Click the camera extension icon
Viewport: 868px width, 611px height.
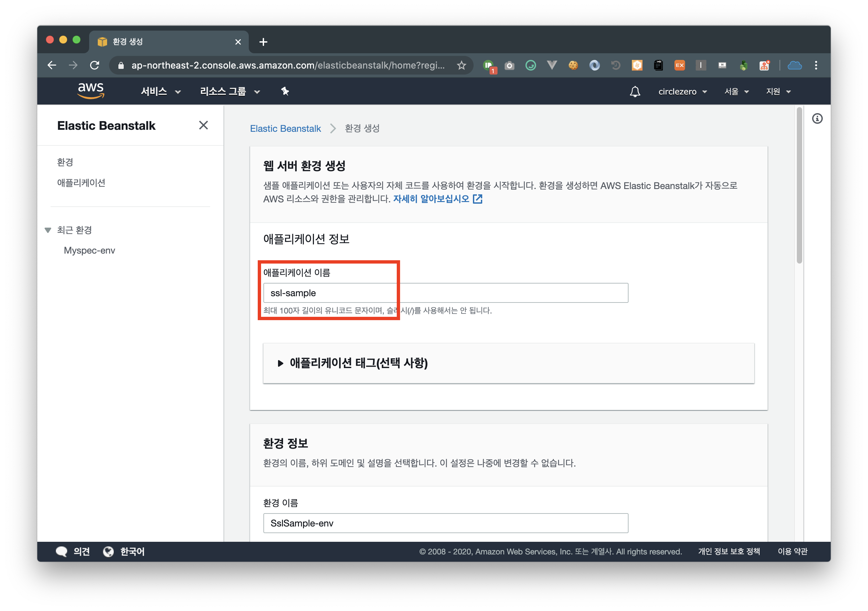tap(509, 66)
